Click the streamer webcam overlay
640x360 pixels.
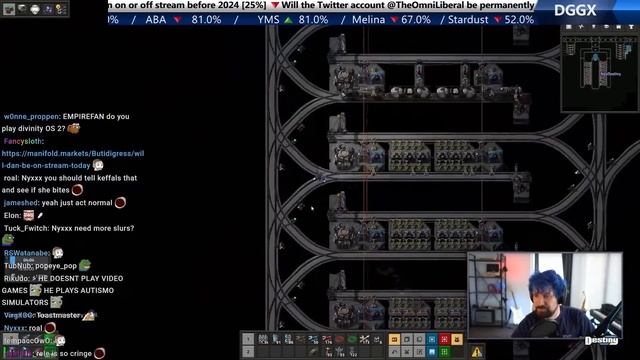(545, 295)
